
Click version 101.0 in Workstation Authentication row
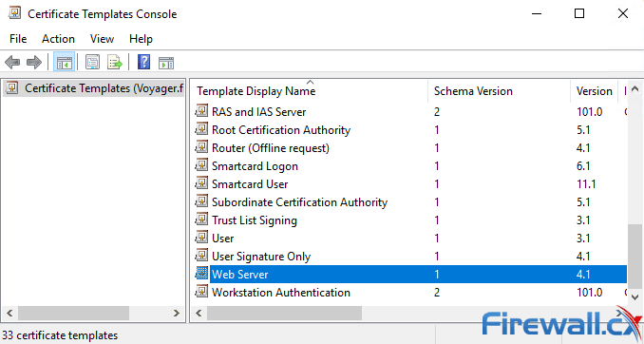pos(589,293)
